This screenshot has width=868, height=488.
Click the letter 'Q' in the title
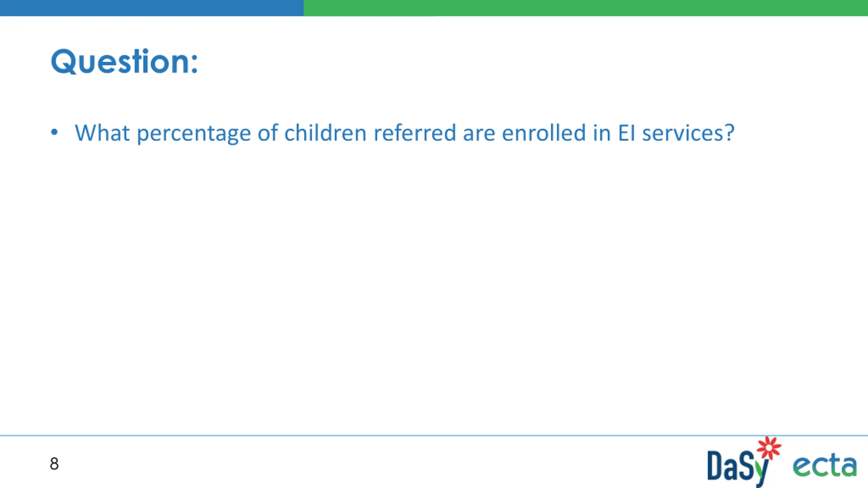click(63, 62)
